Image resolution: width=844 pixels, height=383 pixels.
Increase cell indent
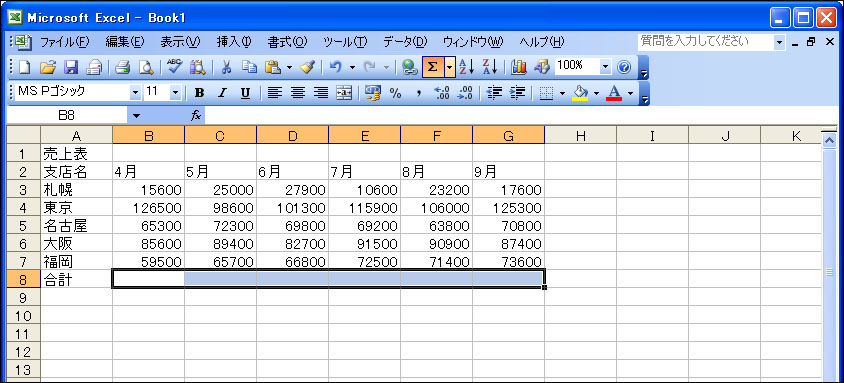pyautogui.click(x=517, y=93)
